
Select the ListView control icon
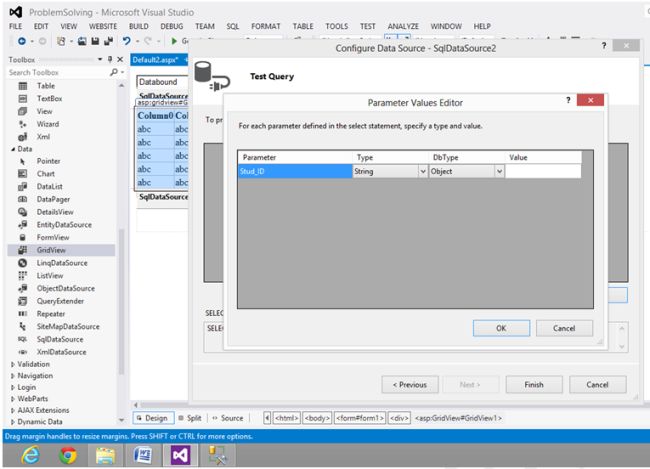[x=23, y=276]
